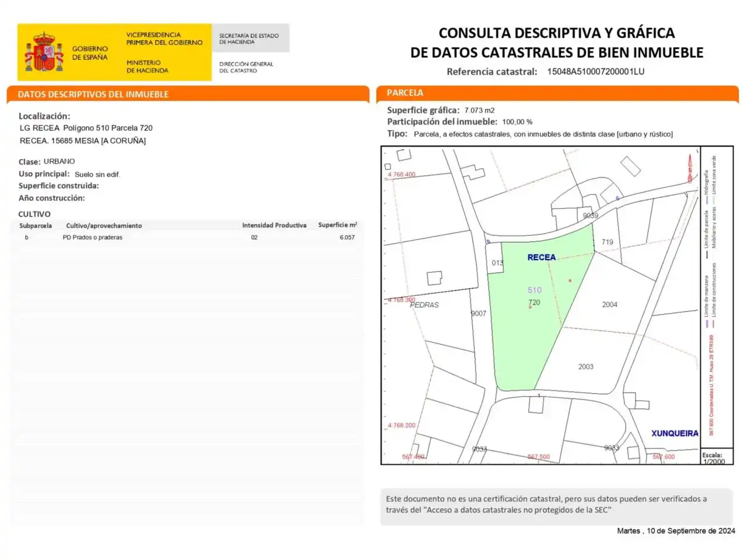Click the polygon number '510' on the map
747x560 pixels.
pos(535,290)
